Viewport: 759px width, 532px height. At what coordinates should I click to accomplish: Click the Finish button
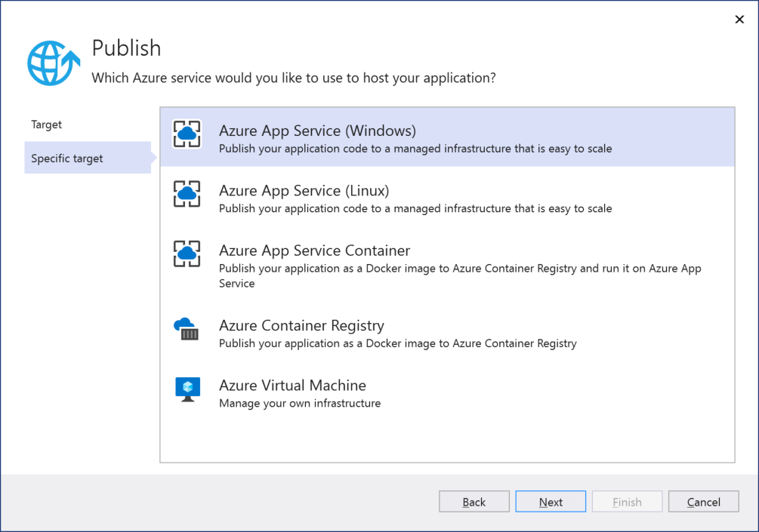[x=626, y=501]
